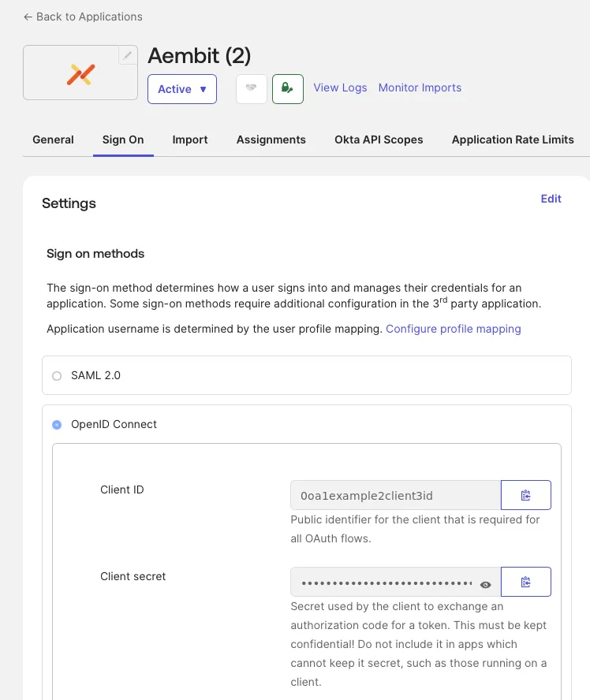Go to the Import tab
Image resolution: width=590 pixels, height=700 pixels.
[x=190, y=140]
